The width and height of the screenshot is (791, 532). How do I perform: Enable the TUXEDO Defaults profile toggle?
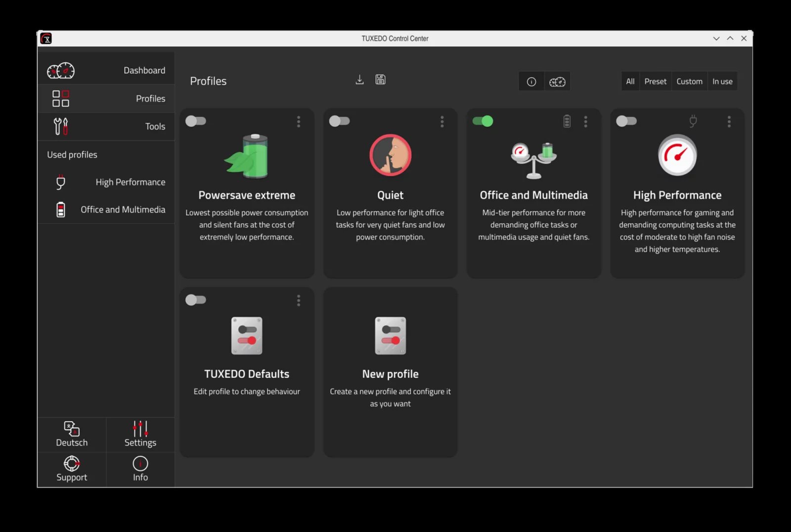(196, 300)
